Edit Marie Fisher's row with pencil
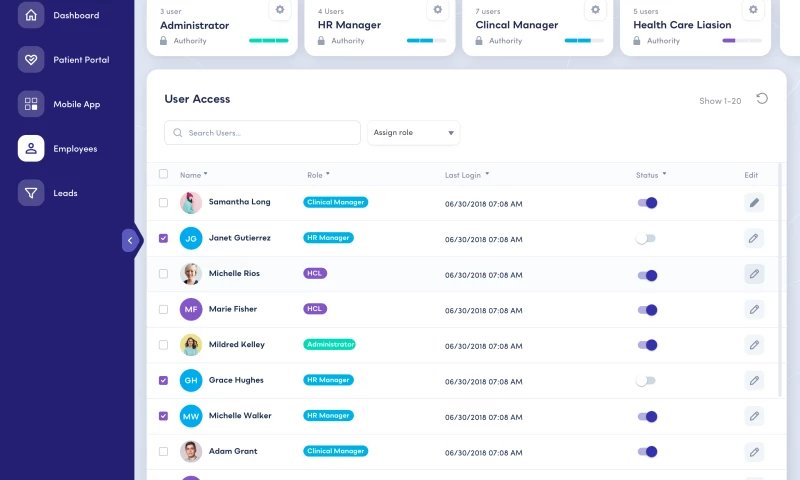The width and height of the screenshot is (800, 480). [x=754, y=310]
